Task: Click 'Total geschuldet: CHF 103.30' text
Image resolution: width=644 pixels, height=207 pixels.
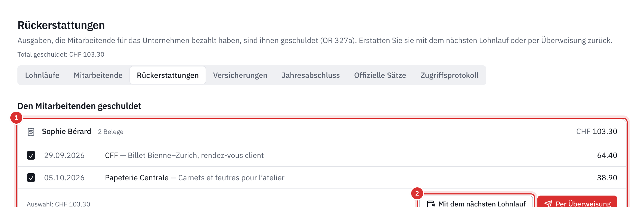Action: pos(61,54)
